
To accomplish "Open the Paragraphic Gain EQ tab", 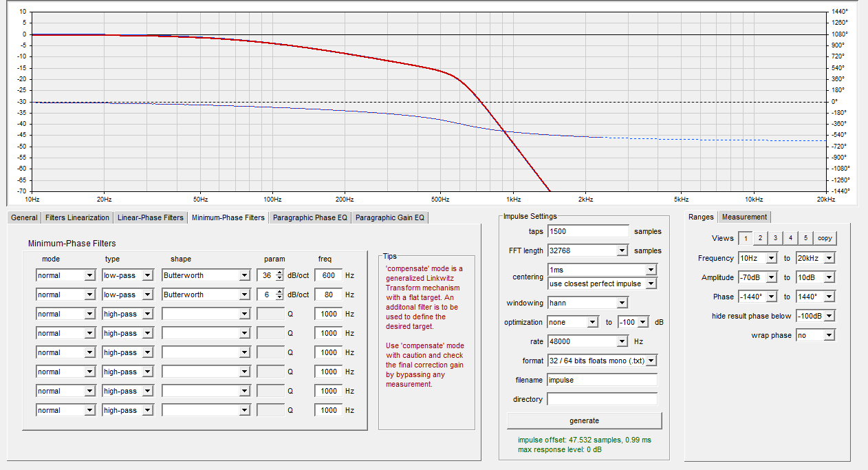I will tap(391, 217).
